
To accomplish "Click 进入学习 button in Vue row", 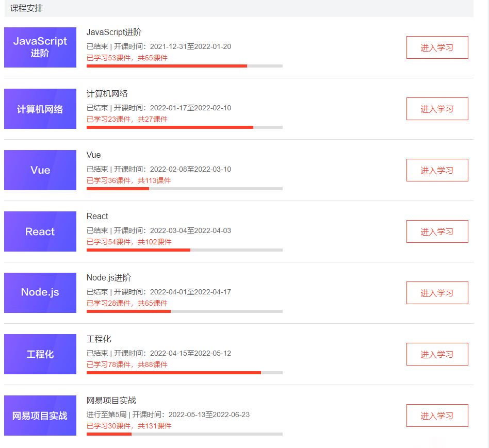I will (x=437, y=170).
